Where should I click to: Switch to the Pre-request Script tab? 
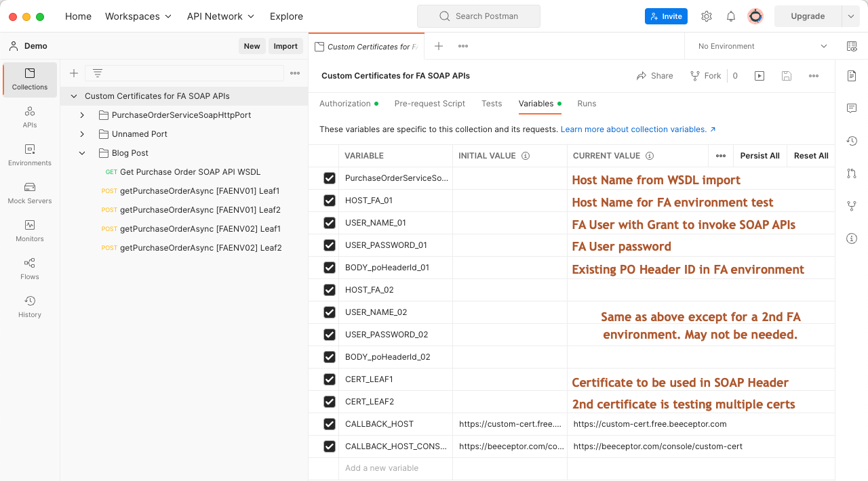429,104
